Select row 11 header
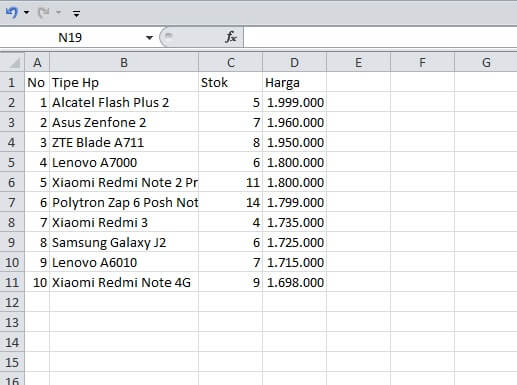The height and width of the screenshot is (385, 517). (12, 282)
